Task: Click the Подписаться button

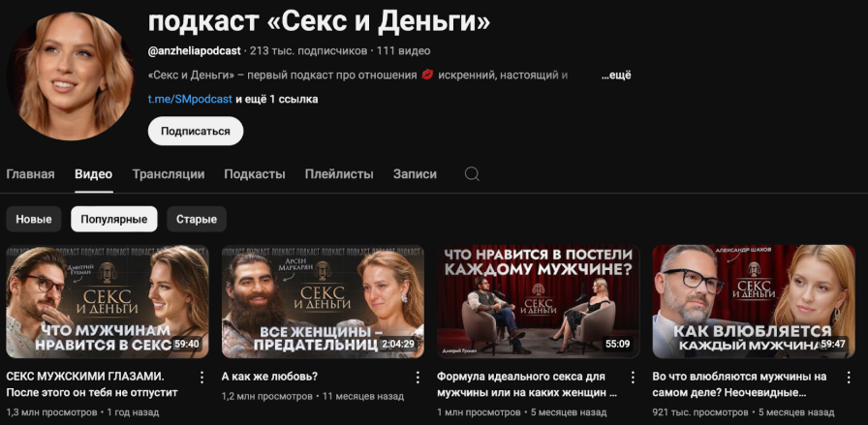Action: coord(196,131)
